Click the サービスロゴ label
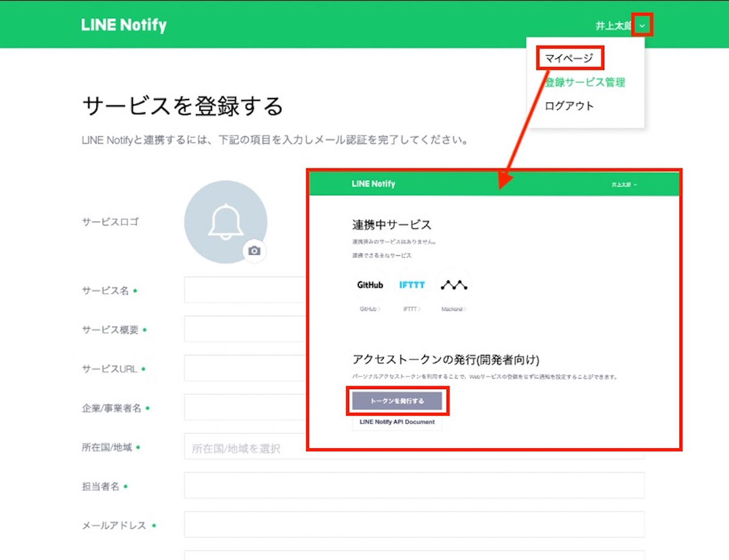The height and width of the screenshot is (560, 729). coord(110,222)
